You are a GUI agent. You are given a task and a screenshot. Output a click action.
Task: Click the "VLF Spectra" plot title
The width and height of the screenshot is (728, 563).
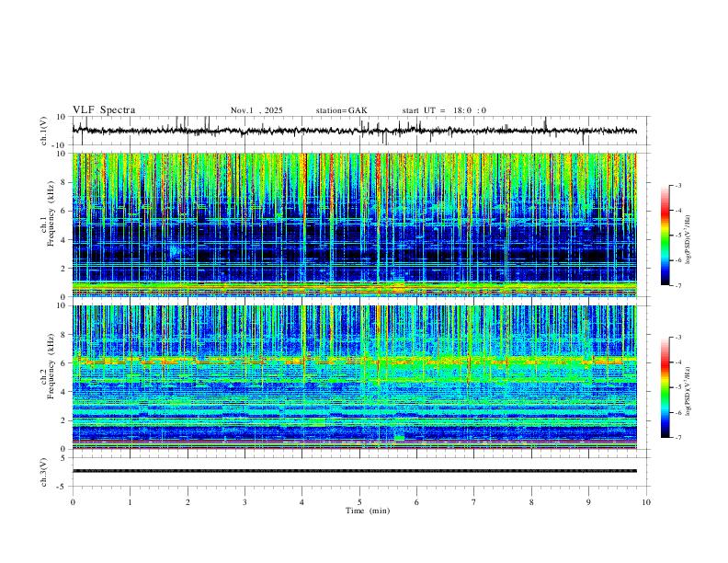tap(104, 110)
